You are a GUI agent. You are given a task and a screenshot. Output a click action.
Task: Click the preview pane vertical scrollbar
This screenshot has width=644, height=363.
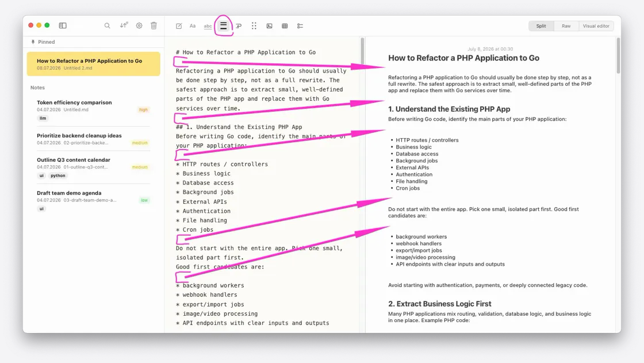(x=618, y=55)
